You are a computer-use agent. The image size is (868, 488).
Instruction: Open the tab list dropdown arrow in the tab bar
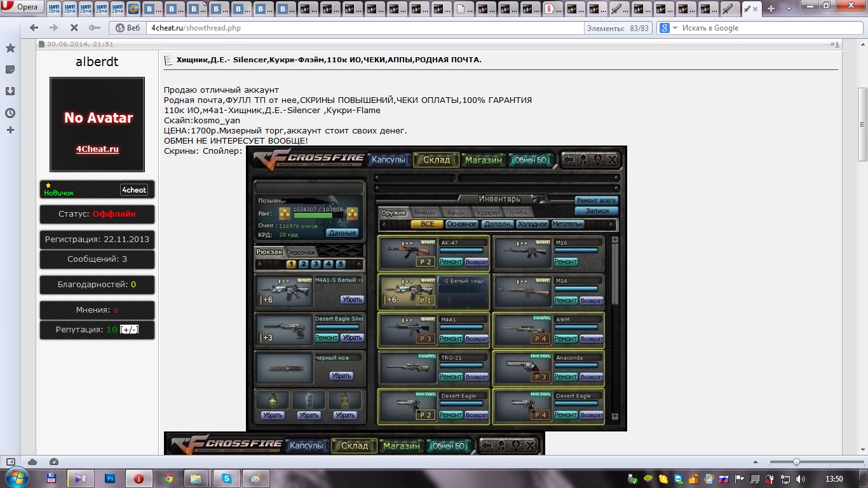787,10
